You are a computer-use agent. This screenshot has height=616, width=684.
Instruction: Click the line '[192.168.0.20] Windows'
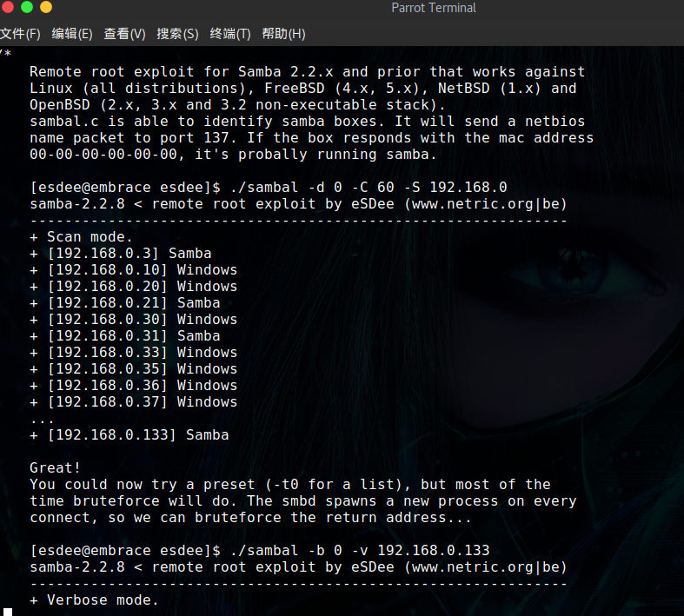click(134, 287)
